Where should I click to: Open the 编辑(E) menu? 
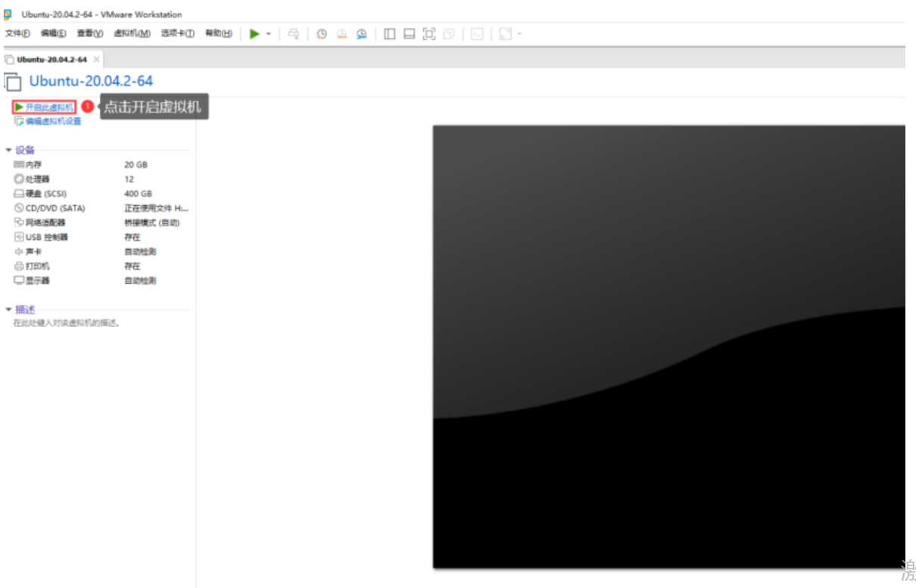point(53,33)
